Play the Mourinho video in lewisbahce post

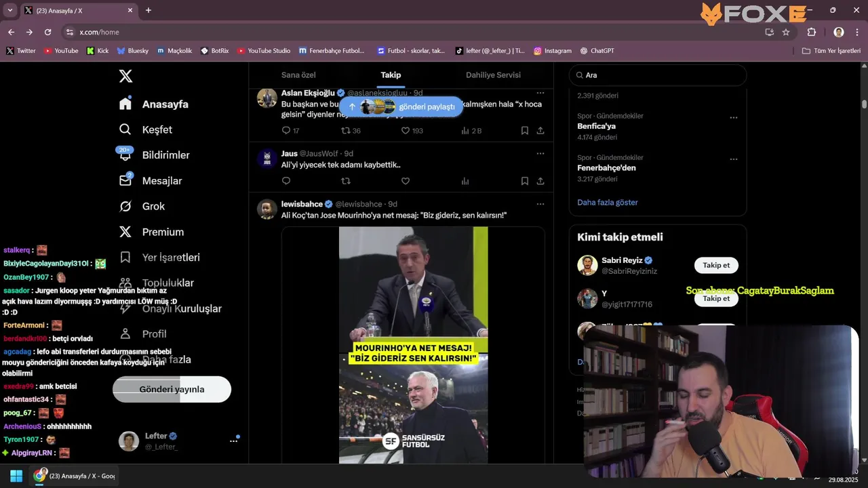(x=413, y=345)
